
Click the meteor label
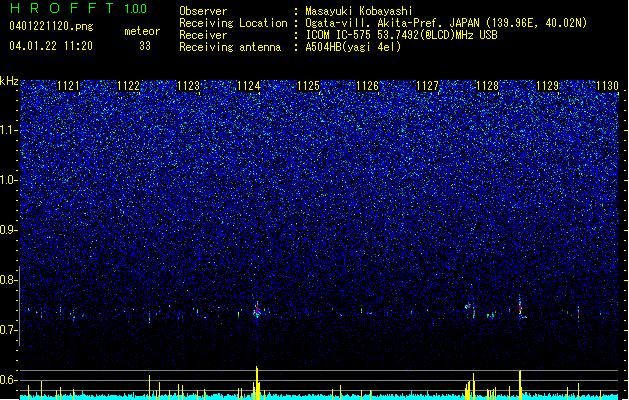coord(142,31)
